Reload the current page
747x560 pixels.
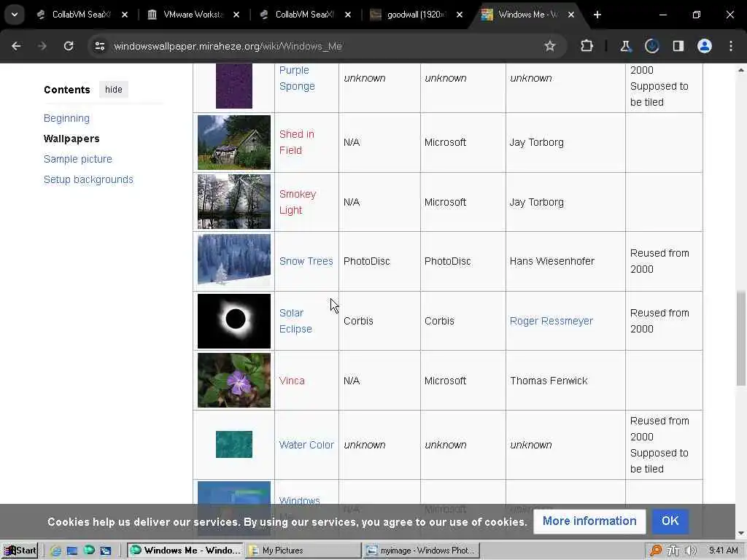tap(69, 46)
